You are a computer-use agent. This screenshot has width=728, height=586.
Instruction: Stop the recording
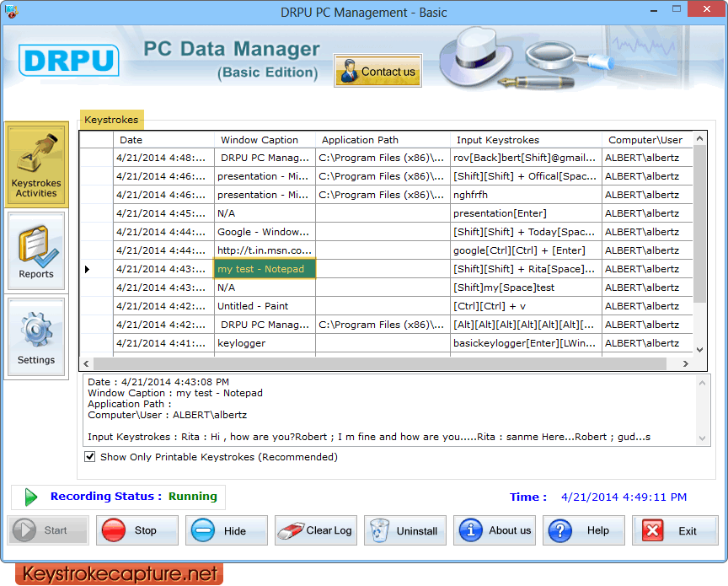coord(137,530)
